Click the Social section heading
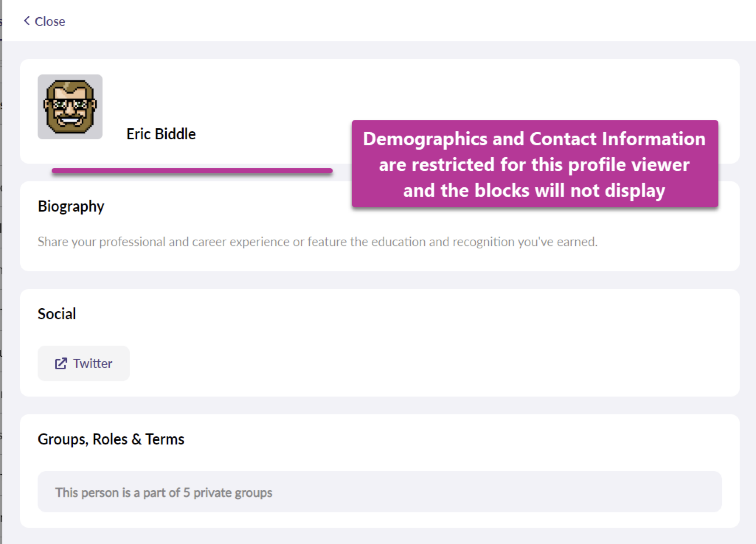Image resolution: width=756 pixels, height=544 pixels. [57, 314]
